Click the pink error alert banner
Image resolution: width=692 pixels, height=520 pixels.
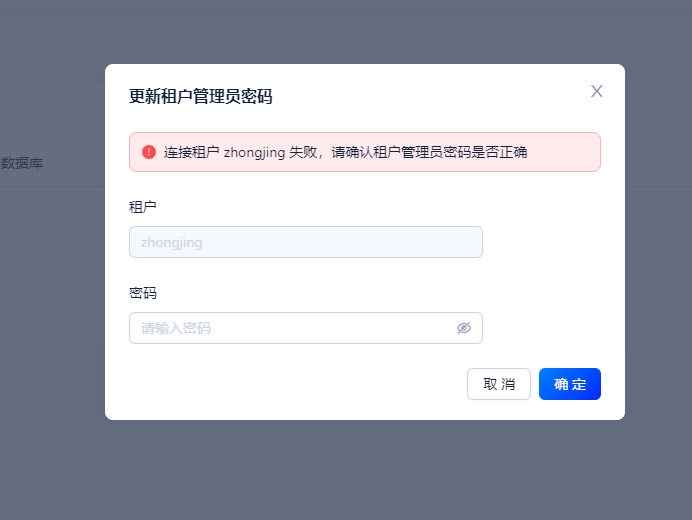(365, 152)
